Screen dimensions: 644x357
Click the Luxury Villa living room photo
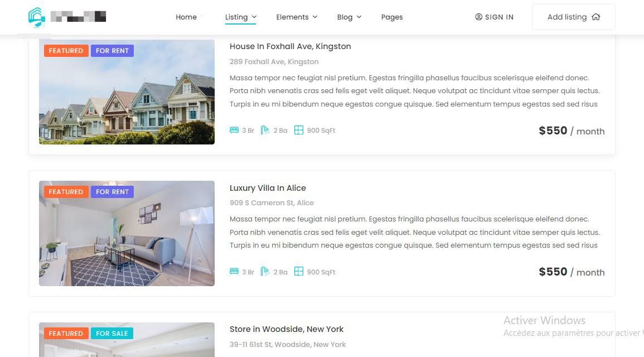127,233
